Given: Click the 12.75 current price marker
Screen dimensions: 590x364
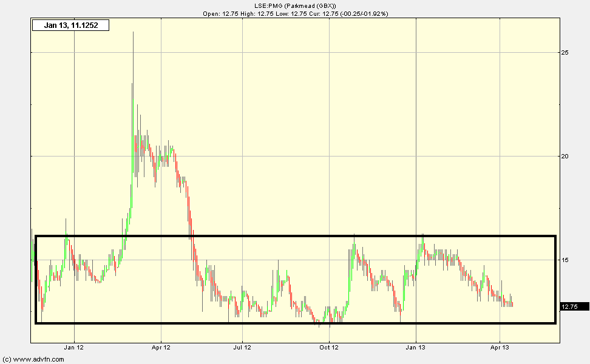Looking at the screenshot, I should click(574, 306).
